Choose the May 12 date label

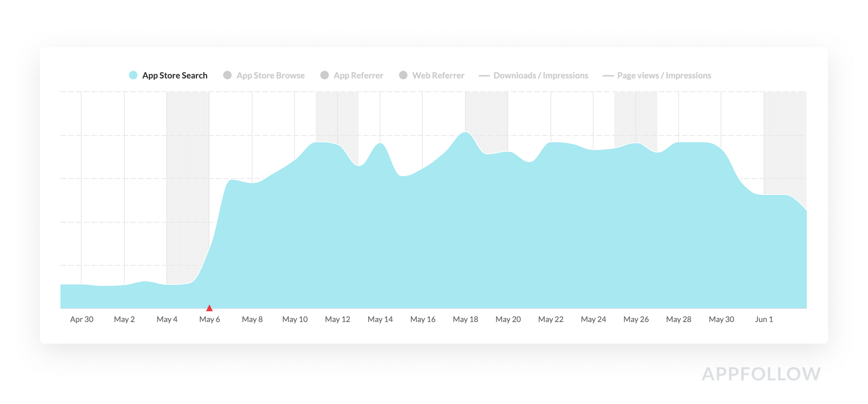pyautogui.click(x=337, y=319)
